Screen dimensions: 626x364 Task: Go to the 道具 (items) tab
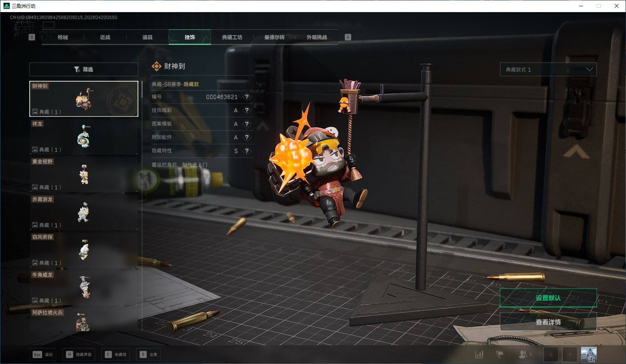click(x=147, y=37)
